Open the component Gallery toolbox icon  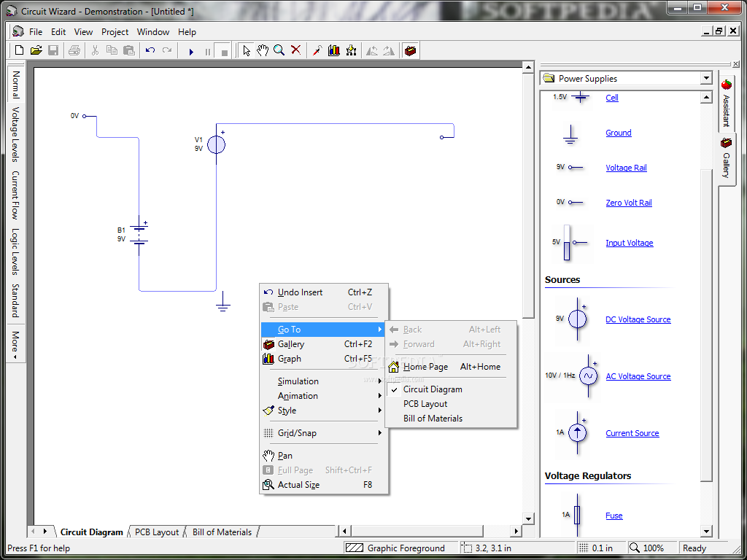pos(410,51)
